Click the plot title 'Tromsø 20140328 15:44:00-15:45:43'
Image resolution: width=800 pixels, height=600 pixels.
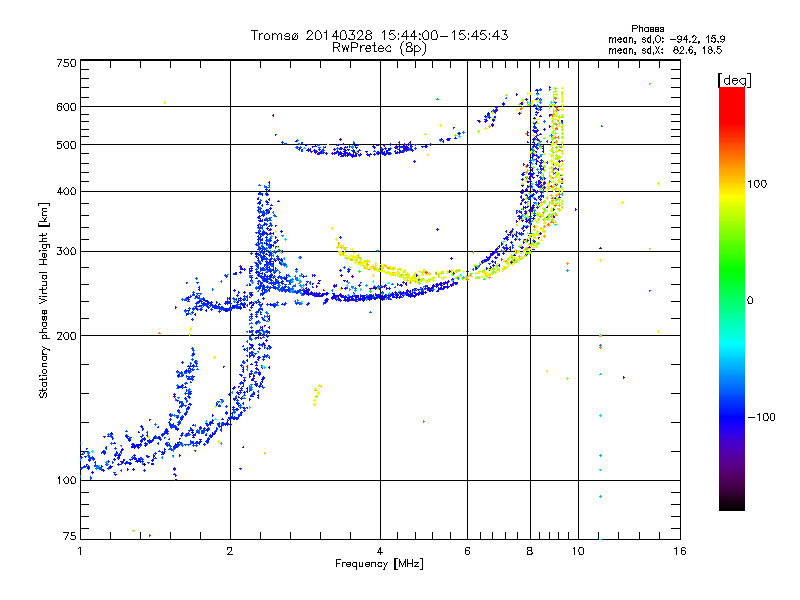[x=379, y=35]
